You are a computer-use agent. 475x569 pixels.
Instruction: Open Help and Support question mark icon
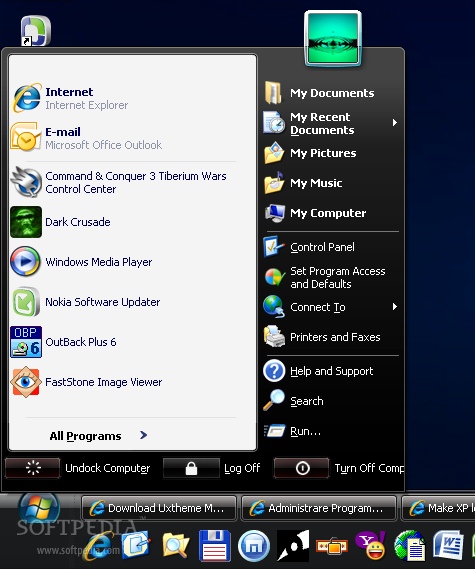(x=274, y=371)
